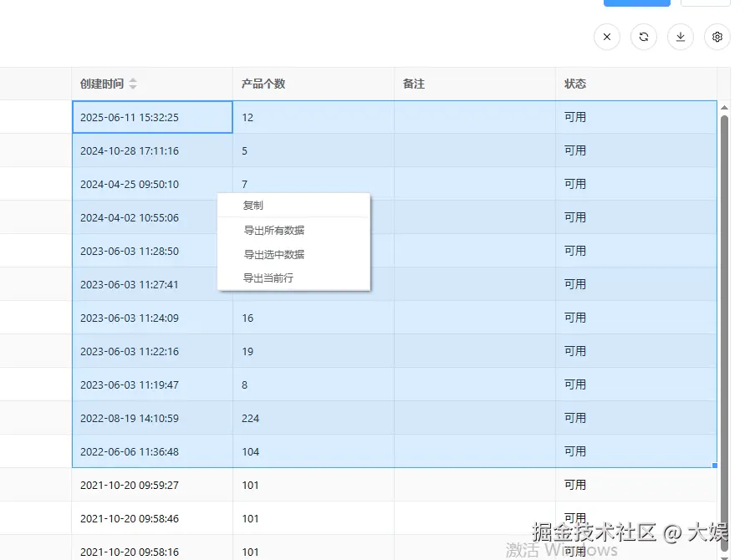Image resolution: width=745 pixels, height=560 pixels.
Task: Click the download icon to export the table
Action: tap(680, 37)
